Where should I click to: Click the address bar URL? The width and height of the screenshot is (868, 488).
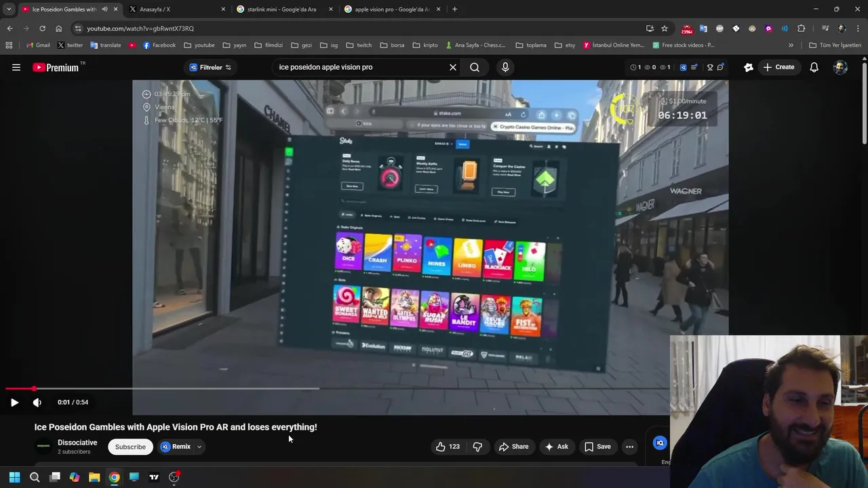click(x=140, y=28)
